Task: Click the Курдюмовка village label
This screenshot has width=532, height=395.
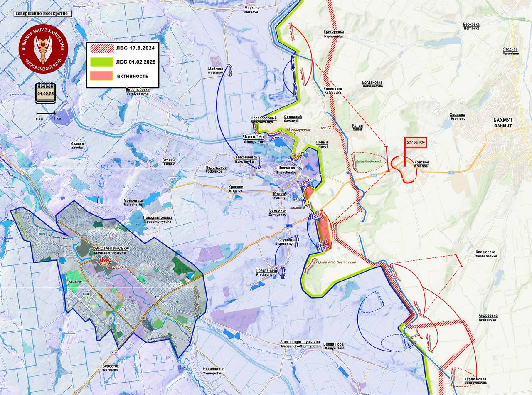Action: point(475,379)
